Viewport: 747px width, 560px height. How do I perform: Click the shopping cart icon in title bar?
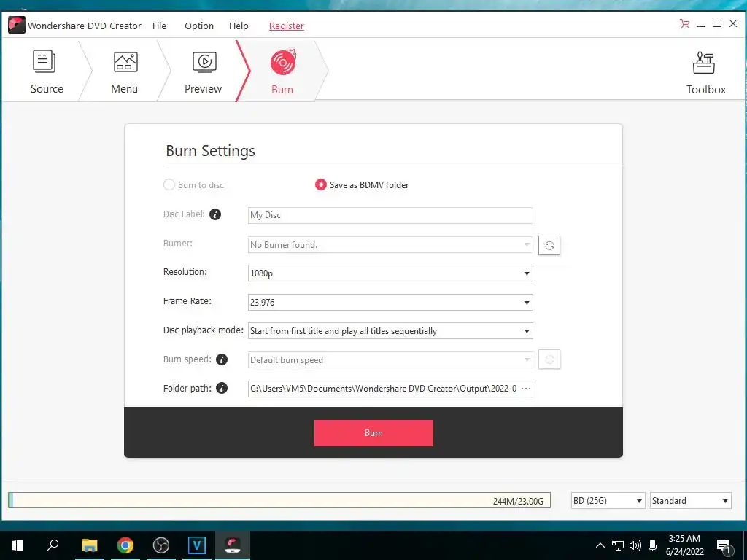[x=684, y=23]
